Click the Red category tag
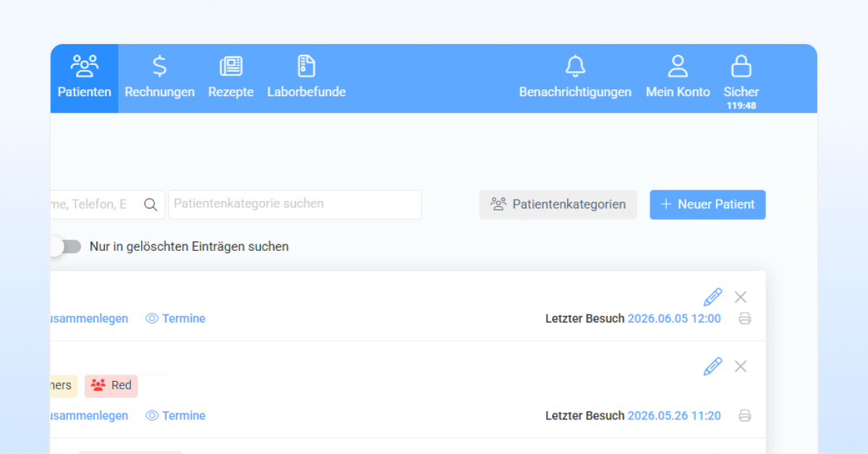This screenshot has height=454, width=868. (x=111, y=385)
